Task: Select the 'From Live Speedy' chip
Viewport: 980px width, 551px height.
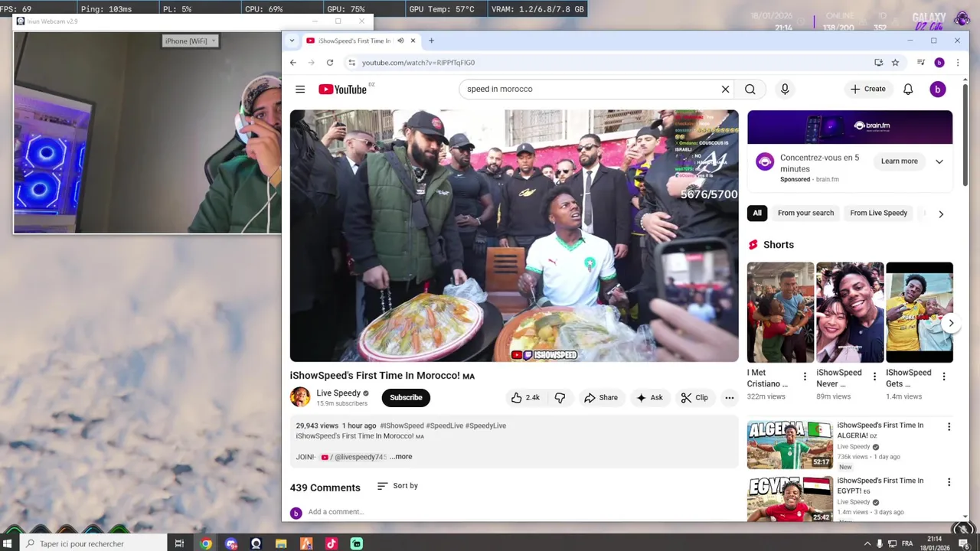Action: (878, 214)
